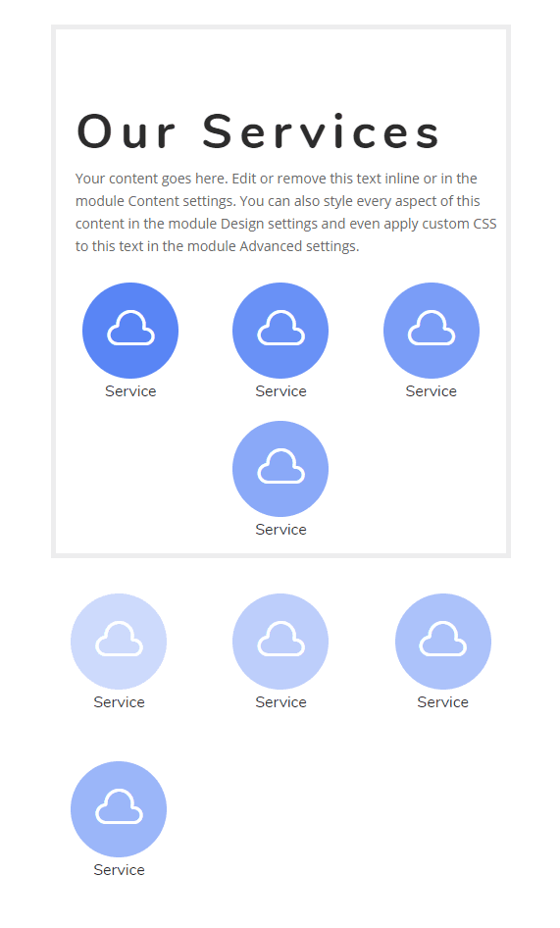Select the Service label under the palest blue icon
The image size is (560, 928).
pos(119,702)
